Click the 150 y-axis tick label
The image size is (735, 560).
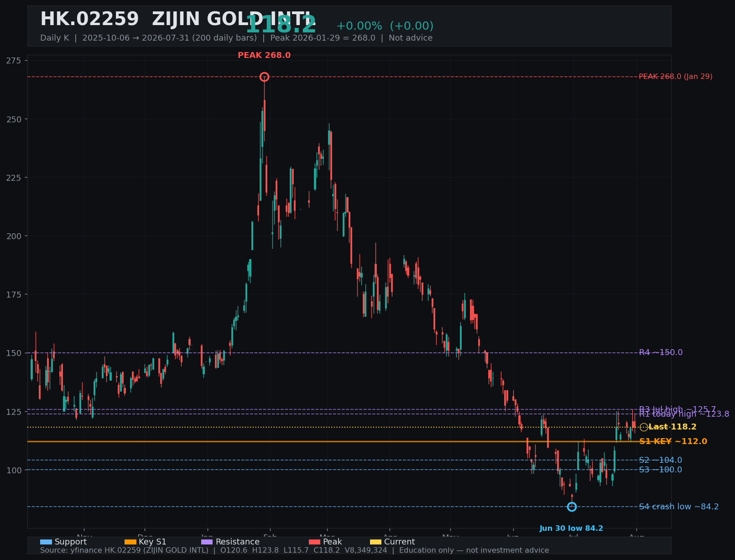pos(15,353)
